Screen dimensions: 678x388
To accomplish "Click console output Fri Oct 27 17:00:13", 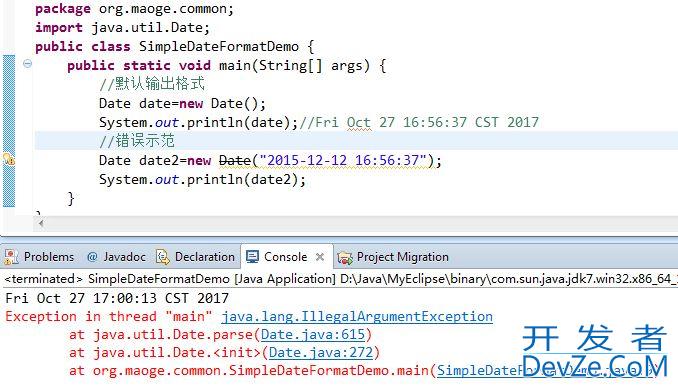I will click(x=117, y=298).
